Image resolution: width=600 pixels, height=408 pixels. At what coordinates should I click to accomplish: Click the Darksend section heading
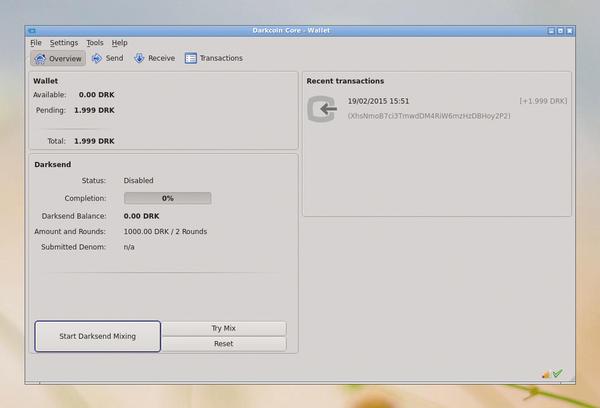pyautogui.click(x=52, y=164)
